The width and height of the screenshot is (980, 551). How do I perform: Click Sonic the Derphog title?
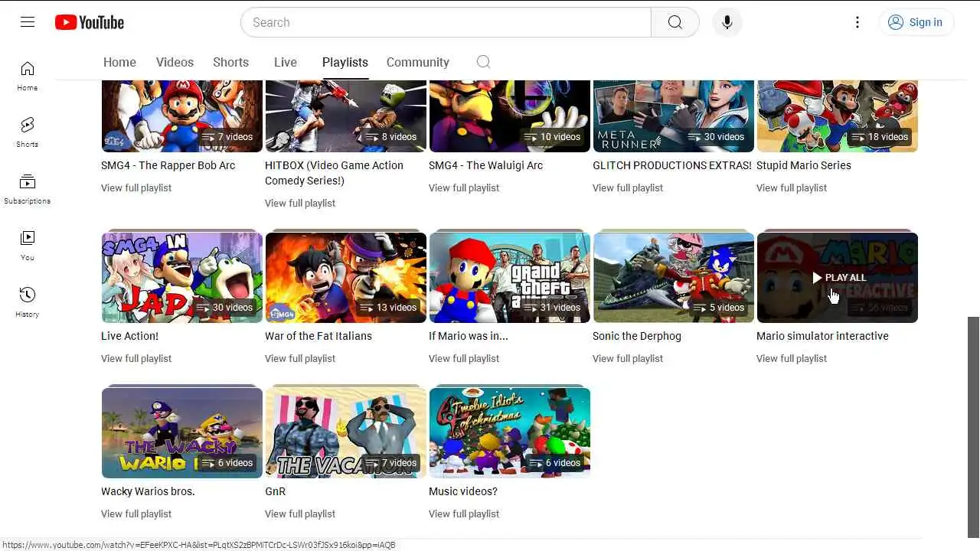pyautogui.click(x=636, y=336)
